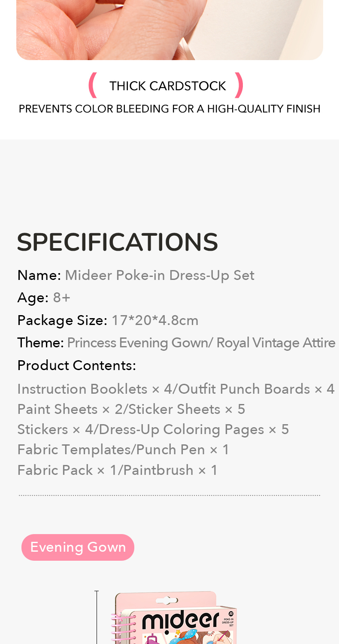Screen dimensions: 339x644
Task: Click the Princess Evening Gown/ Royal Vintage Attire theme text
Action: pyautogui.click(x=201, y=343)
